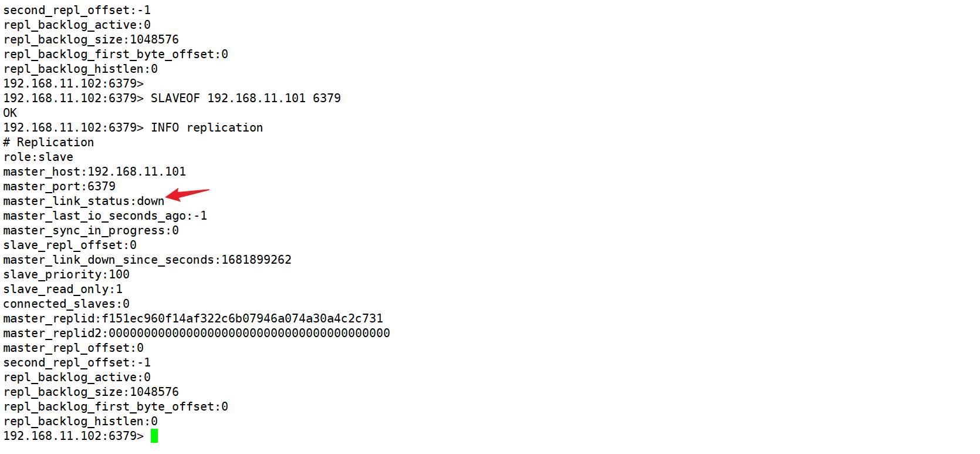Click master_link_down_since_seconds value 1681899262
This screenshot has height=454, width=980.
tap(256, 260)
